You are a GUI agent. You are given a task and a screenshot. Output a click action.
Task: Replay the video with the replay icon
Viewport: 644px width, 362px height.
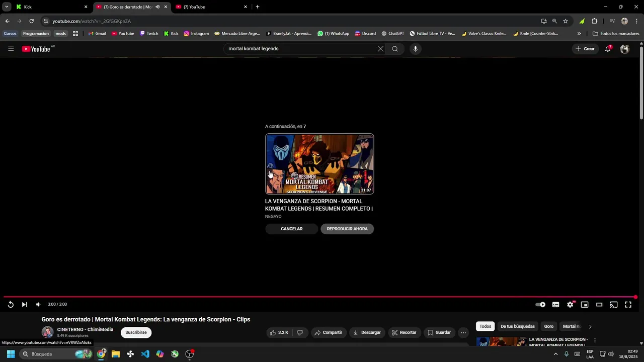point(11,304)
